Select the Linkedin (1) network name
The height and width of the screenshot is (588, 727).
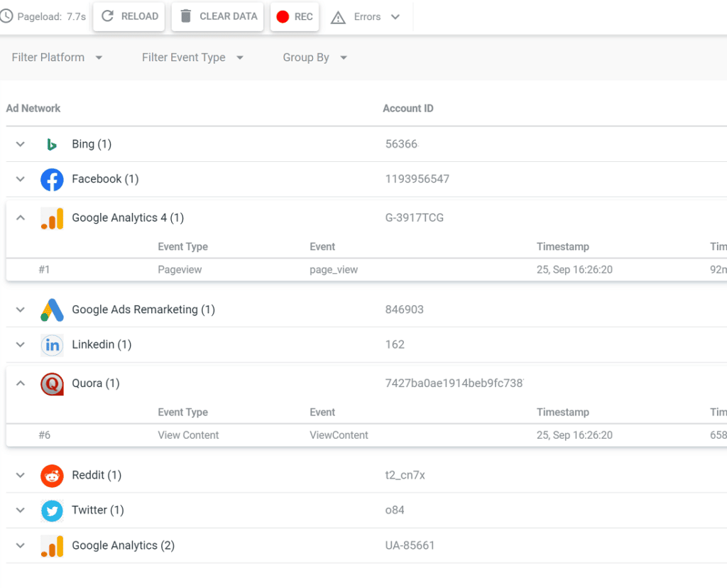pos(102,344)
